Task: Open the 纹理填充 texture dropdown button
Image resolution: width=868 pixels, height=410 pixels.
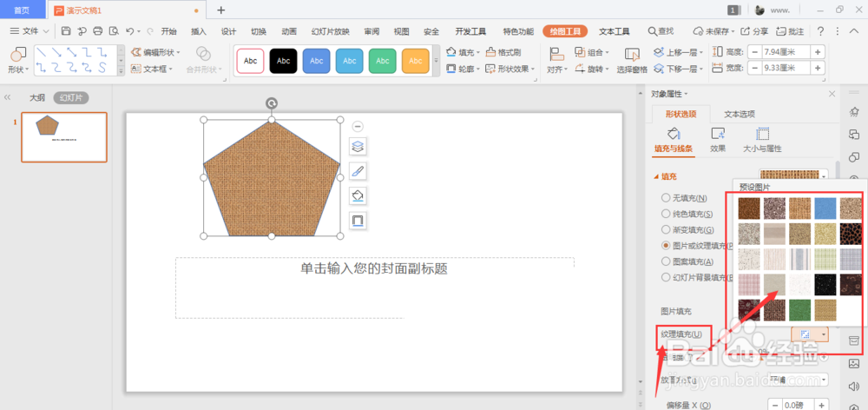Action: tap(809, 334)
